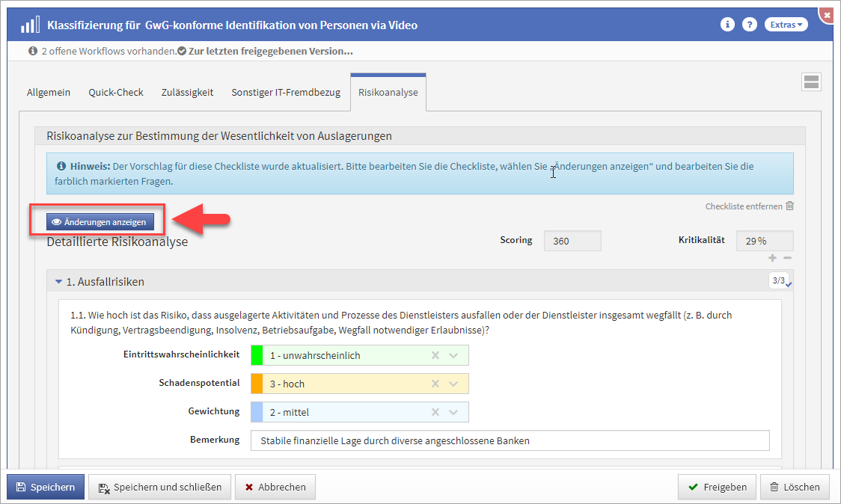Collapse all sections with minus icon
Image resolution: width=841 pixels, height=504 pixels.
[787, 258]
